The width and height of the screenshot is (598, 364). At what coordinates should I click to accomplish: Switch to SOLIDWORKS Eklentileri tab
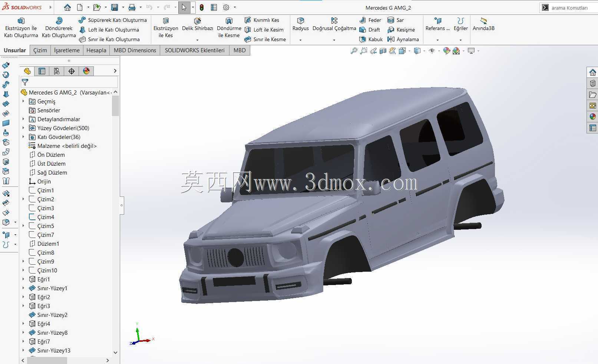click(x=195, y=50)
